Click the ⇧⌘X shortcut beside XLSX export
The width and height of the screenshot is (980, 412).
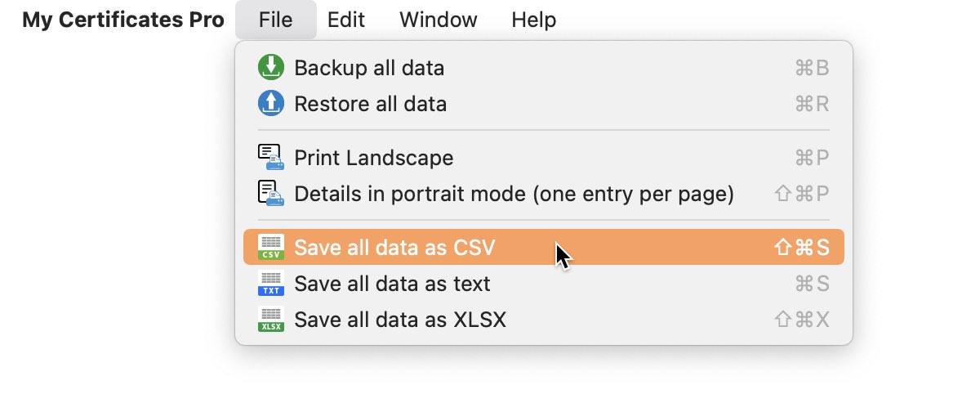point(802,320)
